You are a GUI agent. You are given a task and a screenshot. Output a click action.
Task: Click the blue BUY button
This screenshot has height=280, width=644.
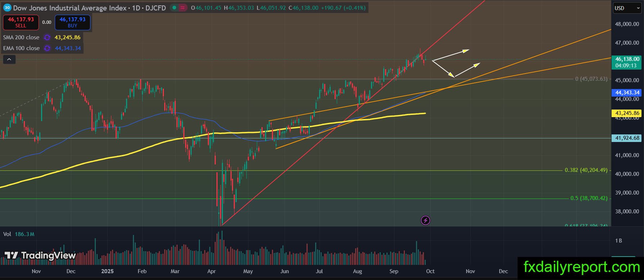coord(72,22)
